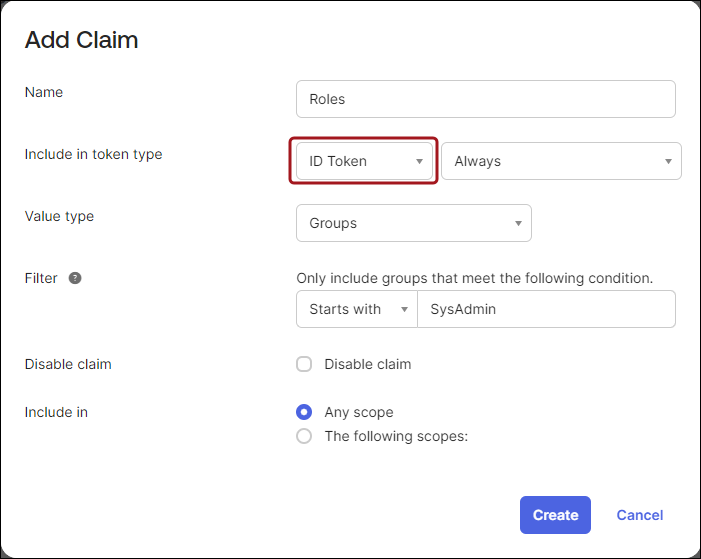The width and height of the screenshot is (701, 559).
Task: Click the Create button
Action: pyautogui.click(x=555, y=515)
